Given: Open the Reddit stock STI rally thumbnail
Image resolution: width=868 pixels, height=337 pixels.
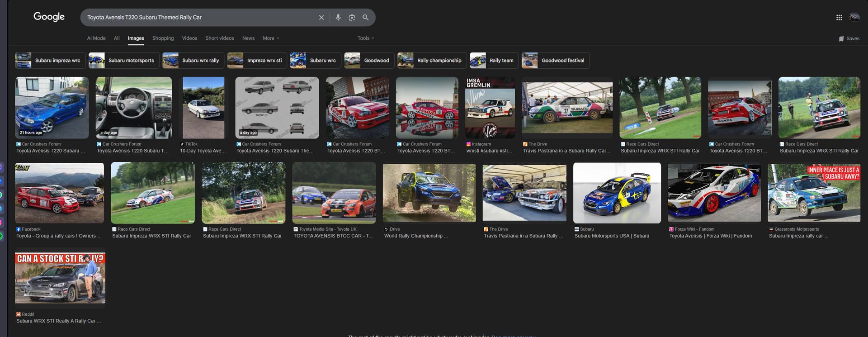Looking at the screenshot, I should (x=60, y=278).
